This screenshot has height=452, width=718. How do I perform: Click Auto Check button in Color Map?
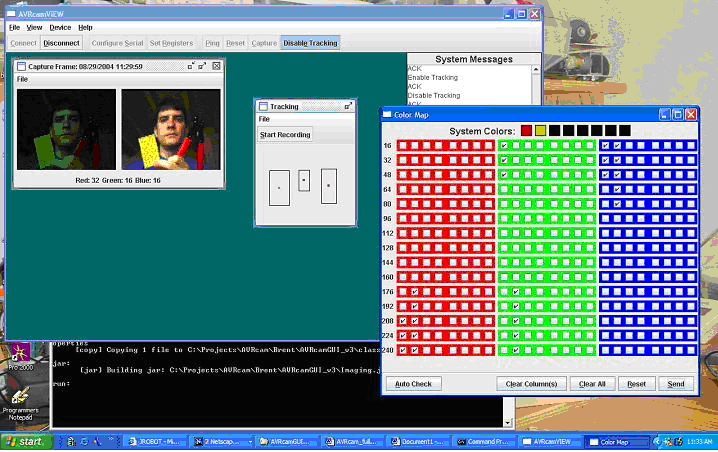[x=413, y=384]
